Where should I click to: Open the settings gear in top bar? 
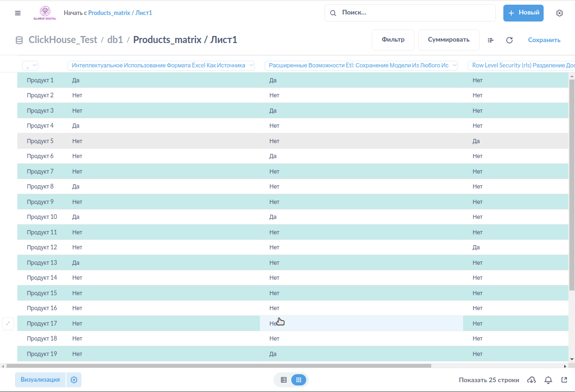tap(559, 13)
